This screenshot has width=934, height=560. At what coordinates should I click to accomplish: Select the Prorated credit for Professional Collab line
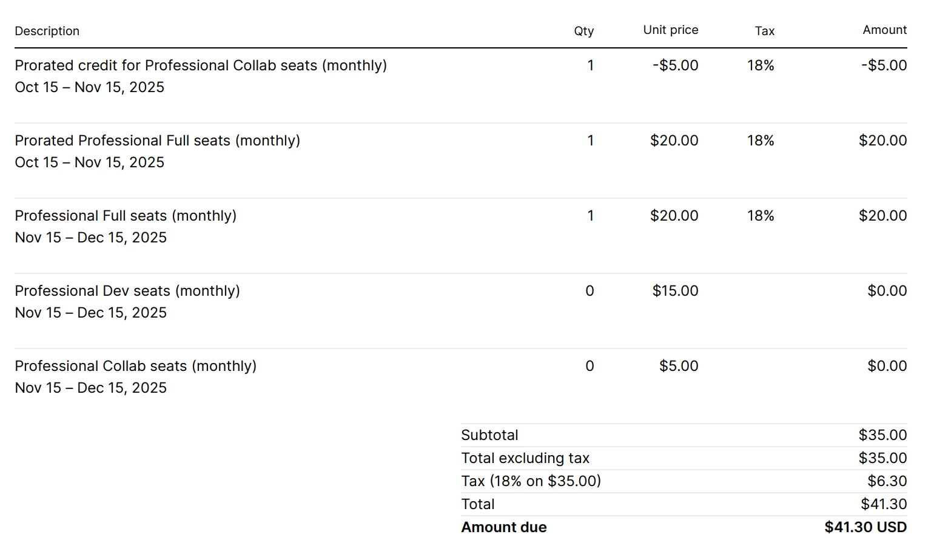(x=200, y=65)
